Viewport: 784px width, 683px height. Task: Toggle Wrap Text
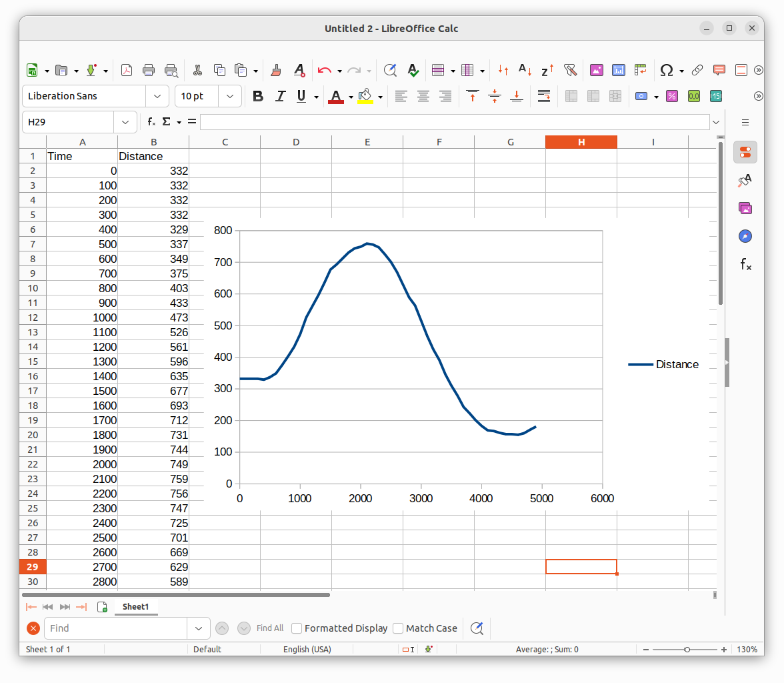(544, 96)
